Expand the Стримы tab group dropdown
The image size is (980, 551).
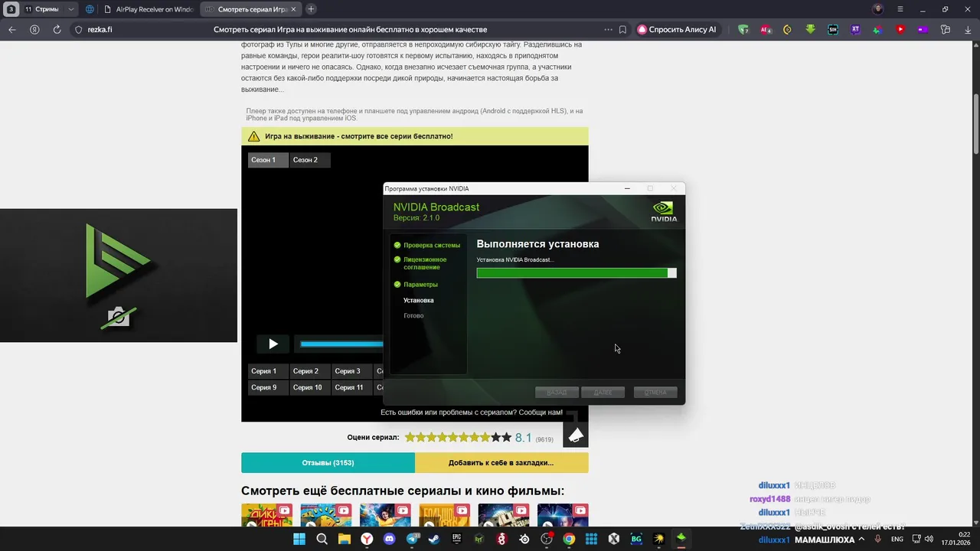[71, 9]
